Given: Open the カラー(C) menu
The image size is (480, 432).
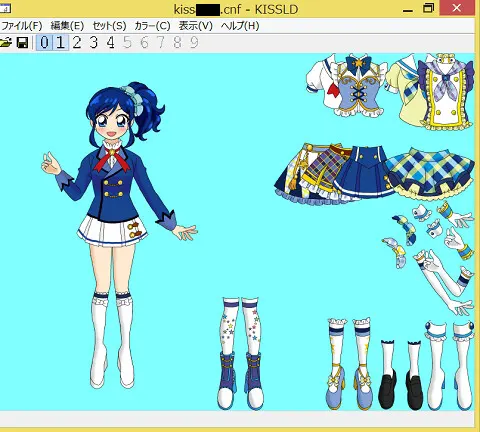Looking at the screenshot, I should tap(152, 26).
